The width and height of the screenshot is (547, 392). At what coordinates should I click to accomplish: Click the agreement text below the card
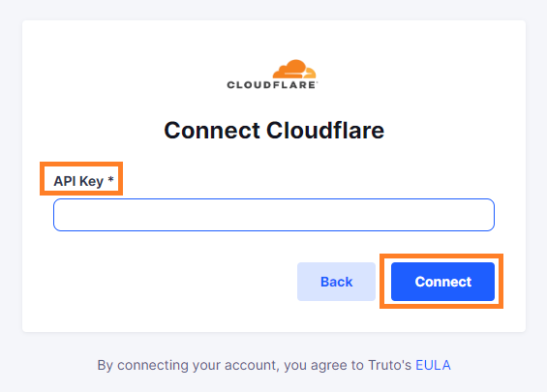click(x=274, y=365)
